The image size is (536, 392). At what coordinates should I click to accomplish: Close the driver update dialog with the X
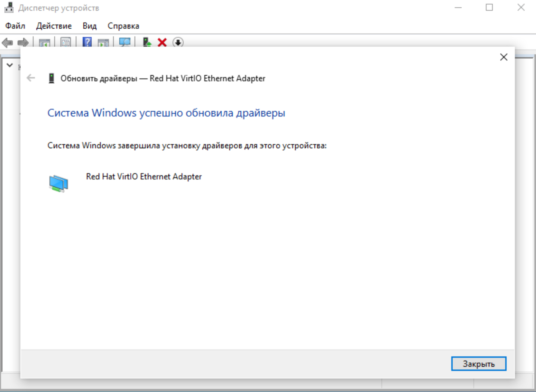click(503, 57)
